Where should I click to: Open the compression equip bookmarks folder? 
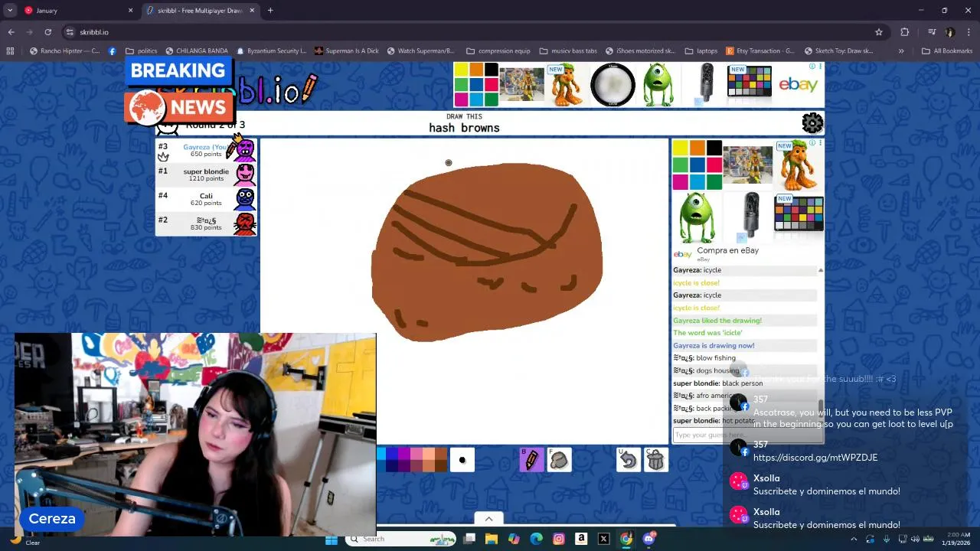498,51
